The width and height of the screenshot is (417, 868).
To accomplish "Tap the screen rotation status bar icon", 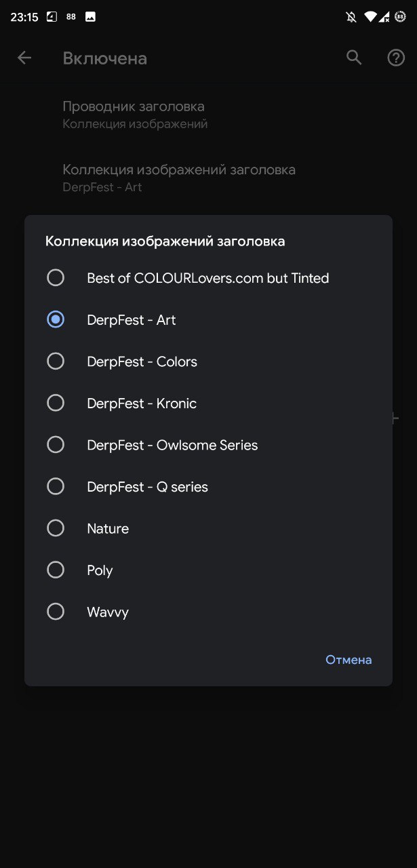I will click(52, 17).
